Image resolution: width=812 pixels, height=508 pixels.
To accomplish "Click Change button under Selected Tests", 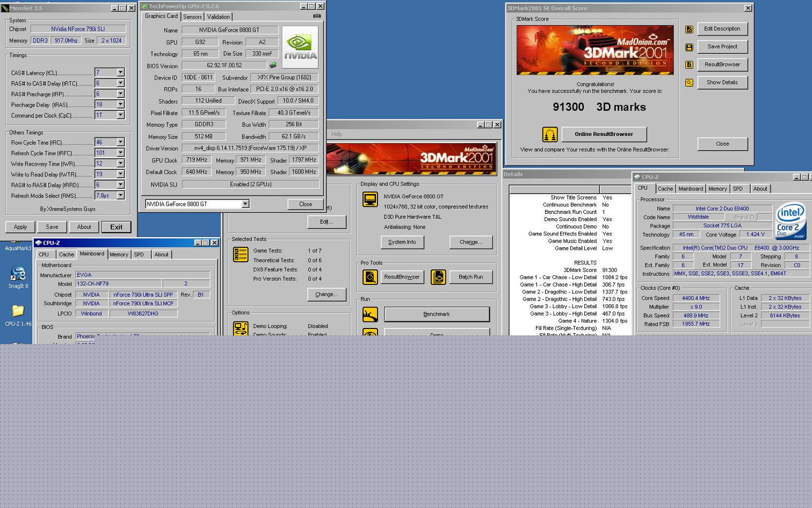I will point(327,294).
